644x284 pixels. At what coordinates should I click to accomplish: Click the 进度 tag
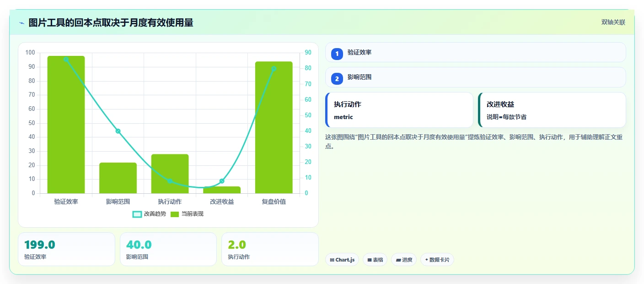coord(404,260)
